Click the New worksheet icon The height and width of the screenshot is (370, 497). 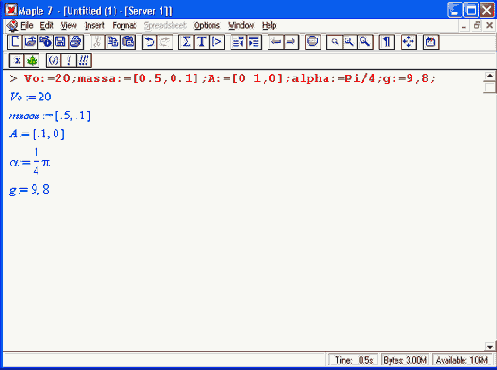[15, 42]
